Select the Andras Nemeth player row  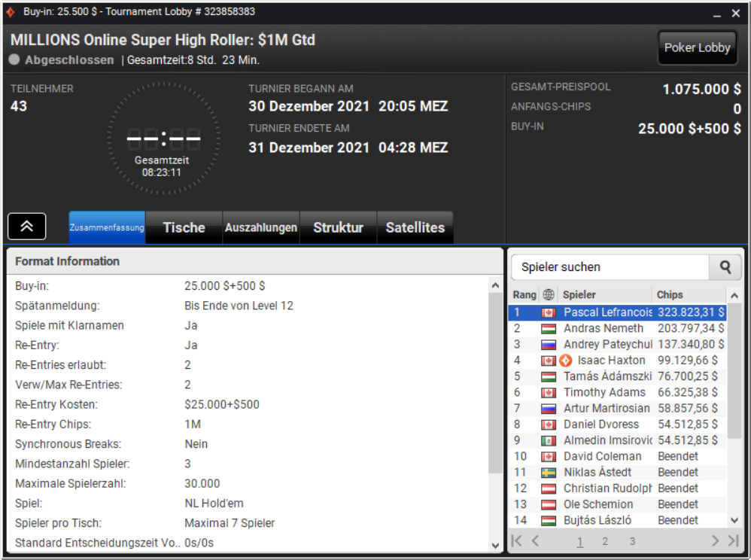[617, 329]
